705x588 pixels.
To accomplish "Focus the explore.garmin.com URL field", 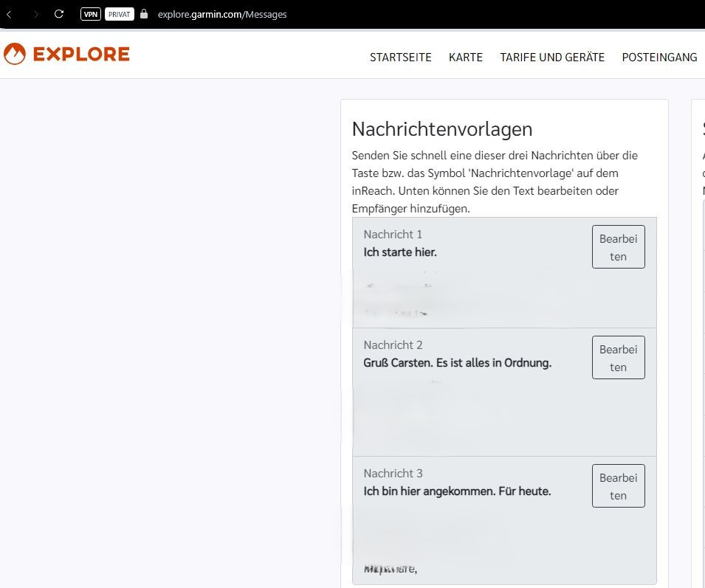I will 222,14.
